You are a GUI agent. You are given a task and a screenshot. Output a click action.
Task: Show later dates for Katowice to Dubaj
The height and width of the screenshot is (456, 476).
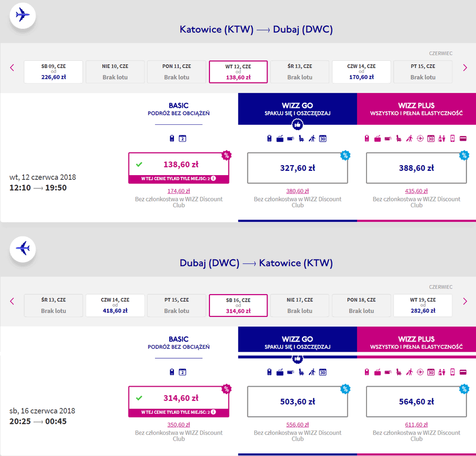click(465, 67)
